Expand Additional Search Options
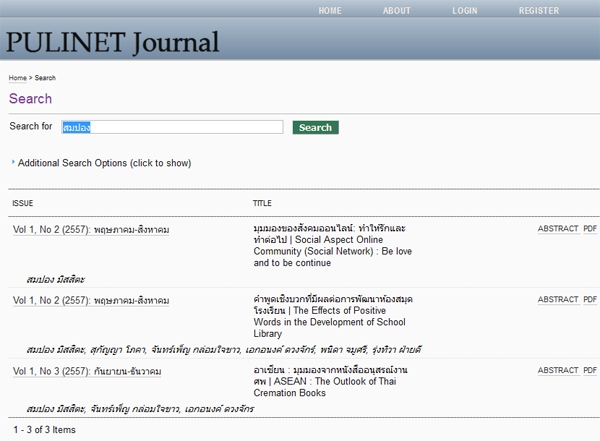Viewport: 600px width, 441px height. (104, 163)
